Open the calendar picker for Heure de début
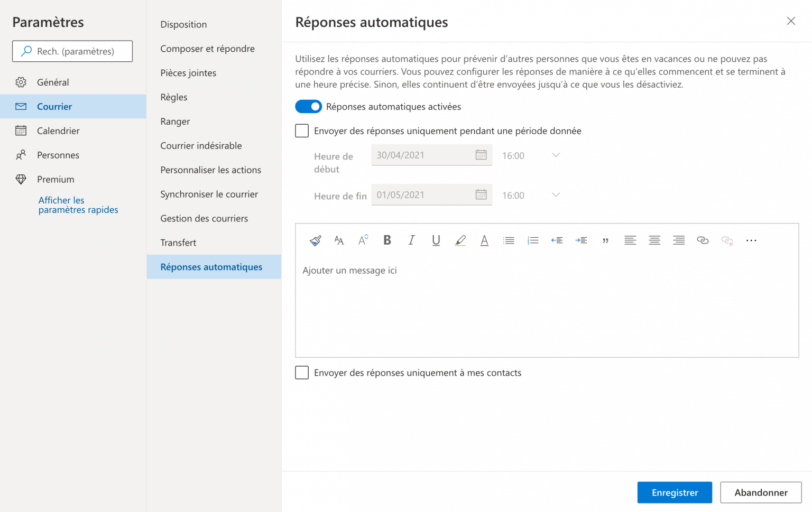Viewport: 812px width, 512px height. [481, 155]
